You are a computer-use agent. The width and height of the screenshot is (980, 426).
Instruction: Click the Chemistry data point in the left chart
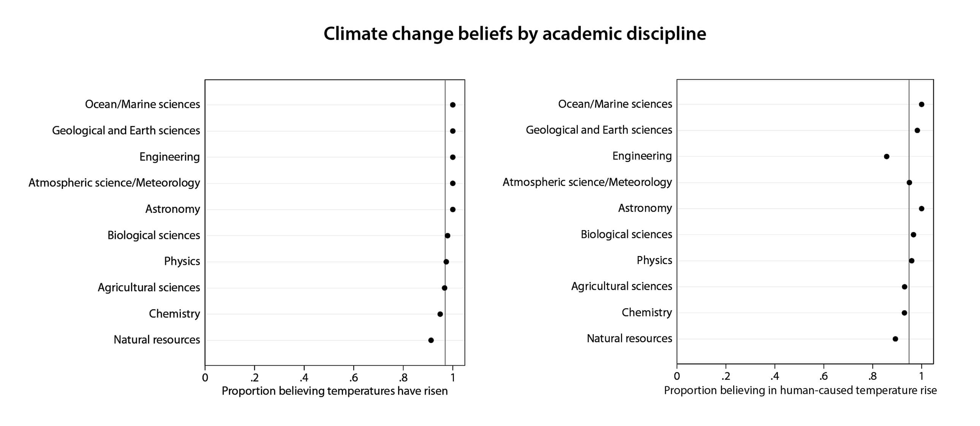point(440,314)
